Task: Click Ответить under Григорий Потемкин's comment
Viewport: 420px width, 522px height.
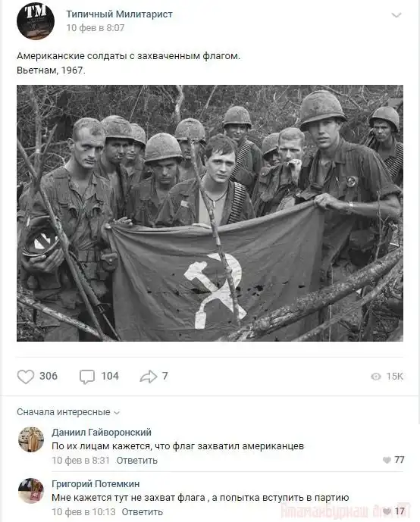Action: coord(143,511)
